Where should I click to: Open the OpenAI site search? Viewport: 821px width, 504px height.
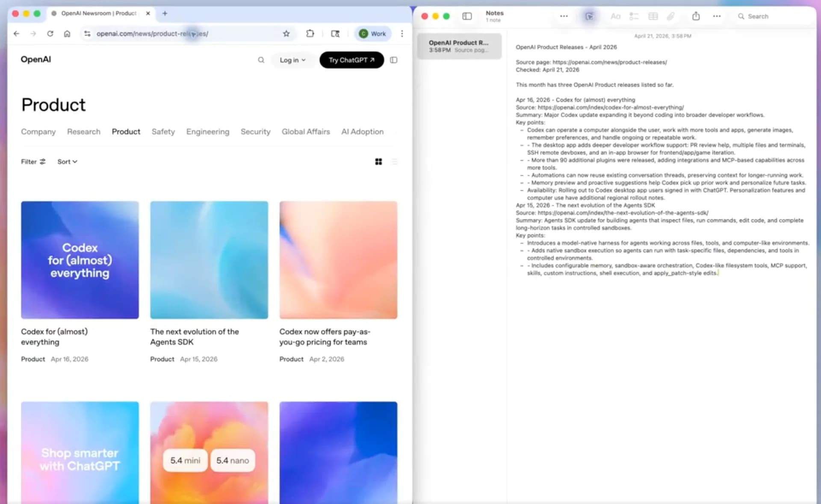pyautogui.click(x=261, y=60)
